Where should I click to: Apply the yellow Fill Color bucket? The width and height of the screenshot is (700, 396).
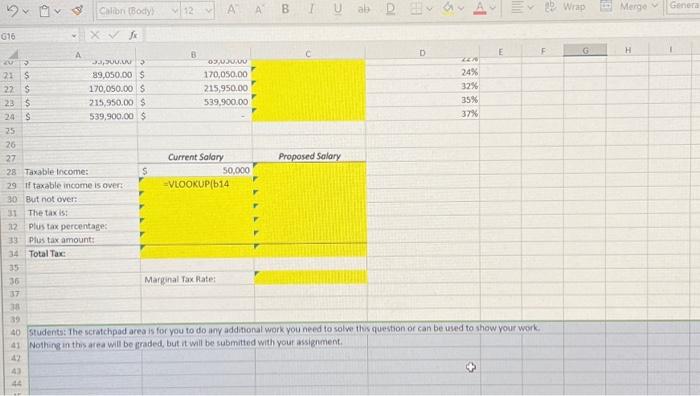448,8
